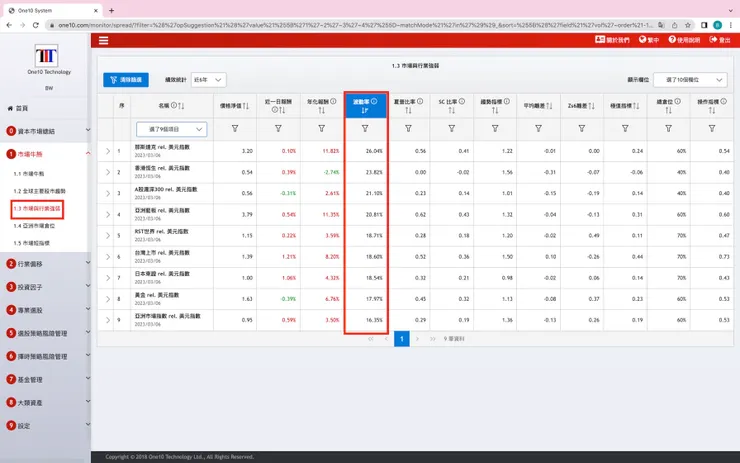This screenshot has width=740, height=463.
Task: Open filter funnel under 夏普比率 column
Action: click(408, 128)
